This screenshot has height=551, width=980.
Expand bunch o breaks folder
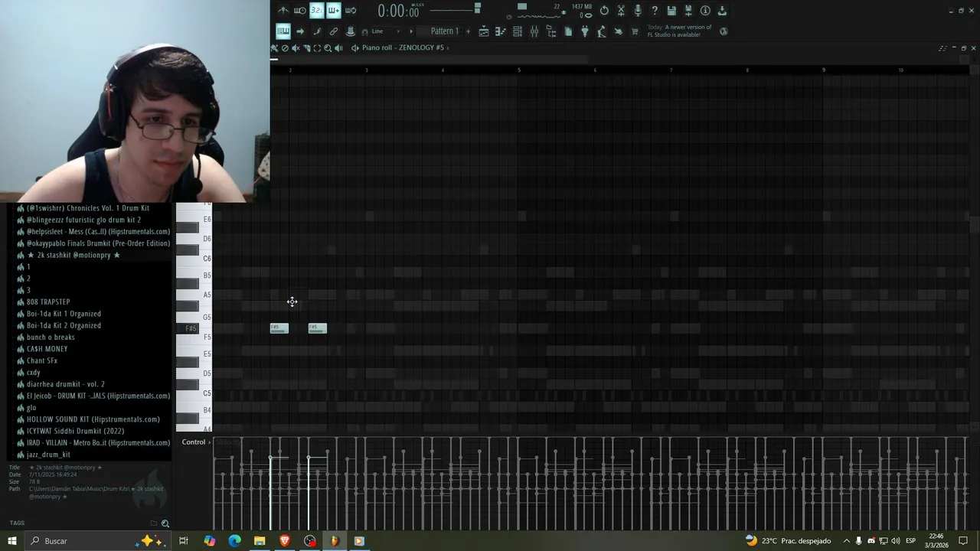[x=51, y=337]
